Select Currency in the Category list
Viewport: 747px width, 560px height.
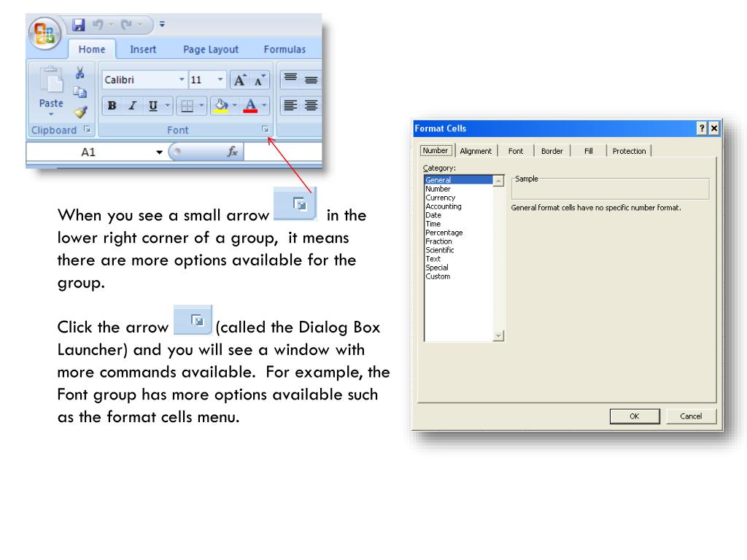tap(459, 198)
